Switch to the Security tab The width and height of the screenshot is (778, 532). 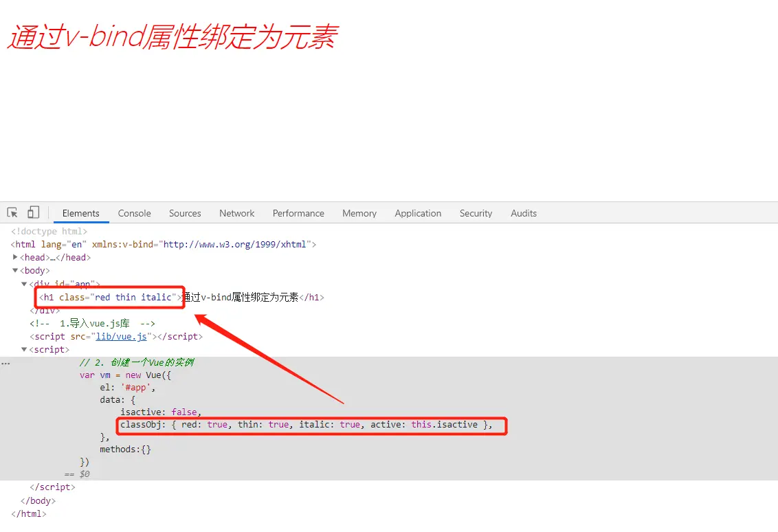click(x=476, y=213)
